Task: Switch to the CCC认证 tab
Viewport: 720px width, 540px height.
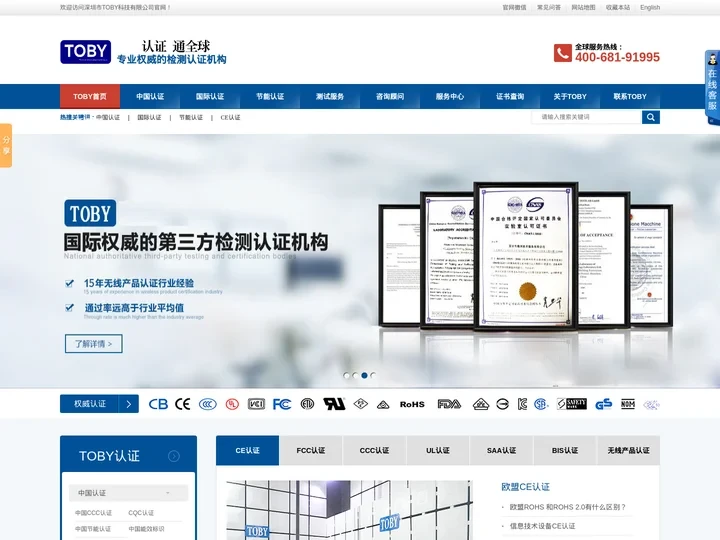Action: click(x=374, y=450)
